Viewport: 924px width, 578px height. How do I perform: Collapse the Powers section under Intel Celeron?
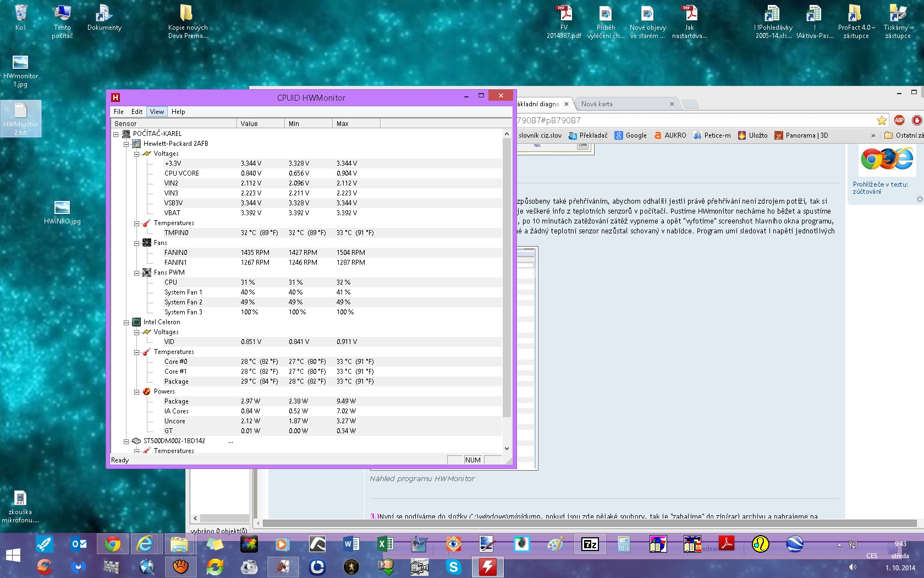(x=136, y=392)
